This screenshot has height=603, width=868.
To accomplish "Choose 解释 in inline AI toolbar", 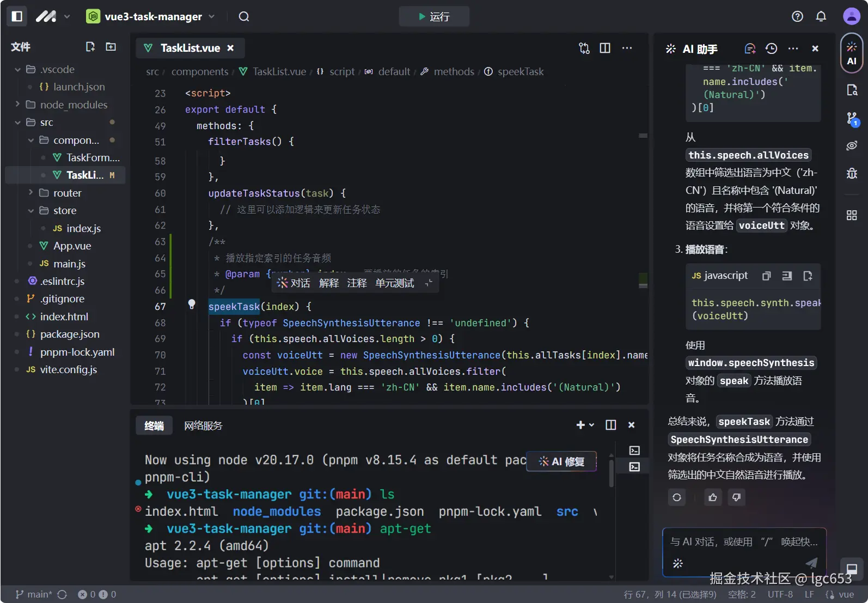I will [329, 283].
